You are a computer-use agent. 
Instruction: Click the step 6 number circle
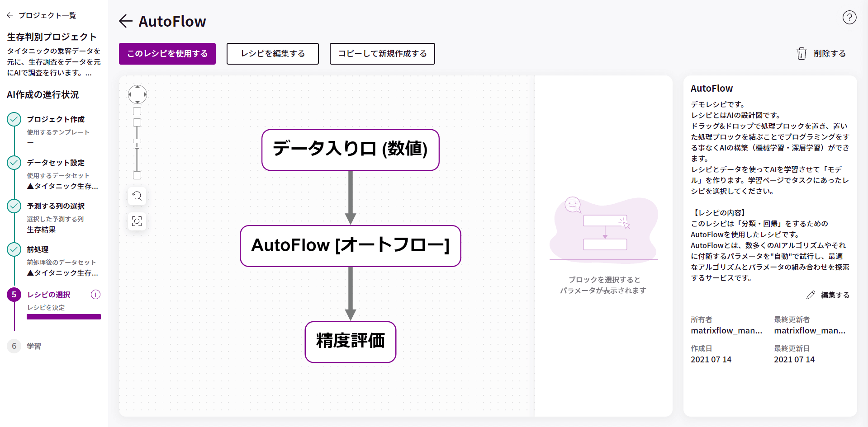coord(14,346)
